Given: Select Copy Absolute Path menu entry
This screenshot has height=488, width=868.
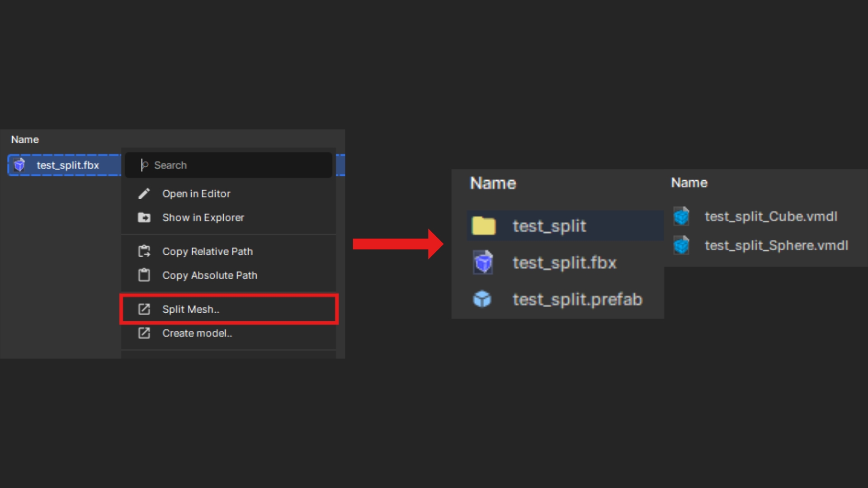Looking at the screenshot, I should point(210,276).
